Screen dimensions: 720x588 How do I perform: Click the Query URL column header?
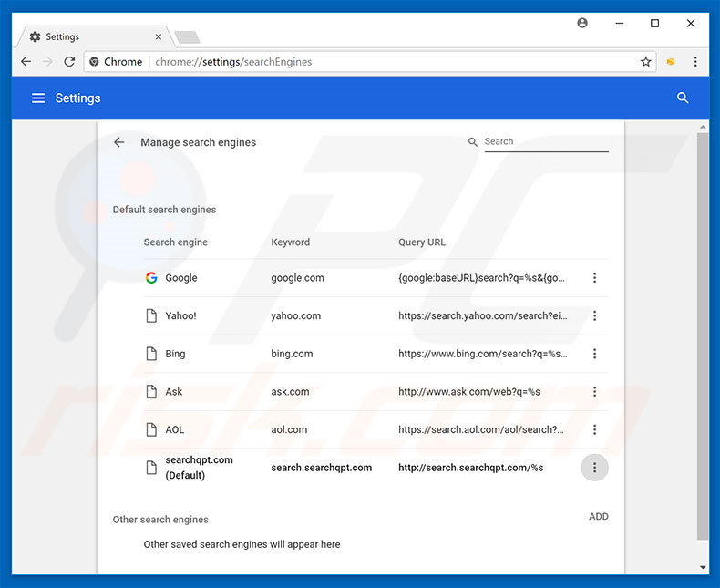click(422, 242)
